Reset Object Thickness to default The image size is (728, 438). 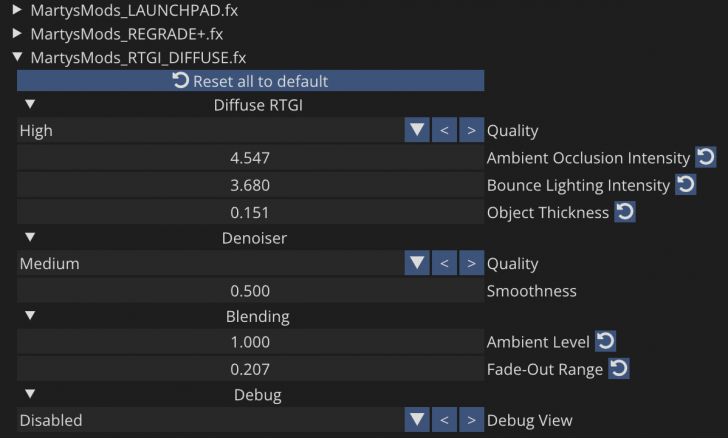pyautogui.click(x=624, y=212)
